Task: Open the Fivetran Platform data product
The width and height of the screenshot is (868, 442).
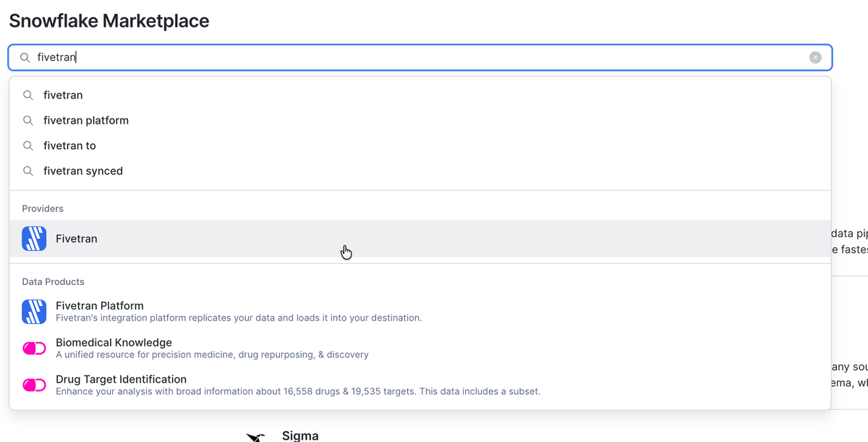Action: tap(420, 312)
